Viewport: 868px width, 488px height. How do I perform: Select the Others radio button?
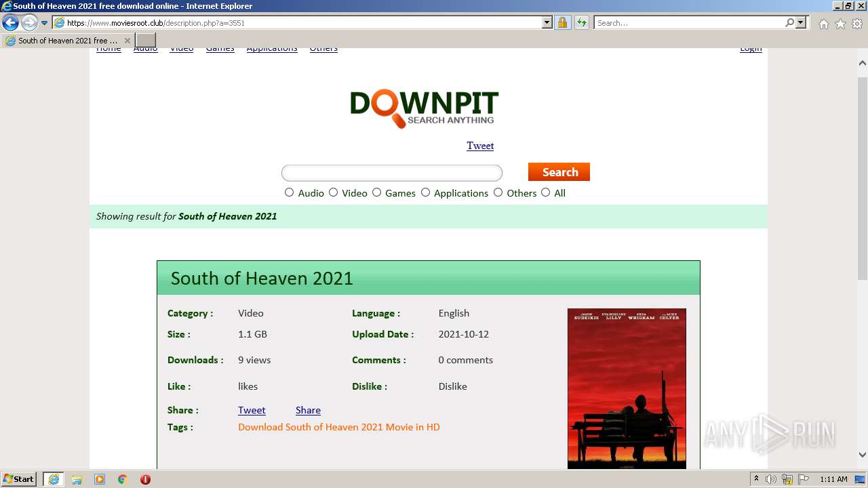coord(498,192)
